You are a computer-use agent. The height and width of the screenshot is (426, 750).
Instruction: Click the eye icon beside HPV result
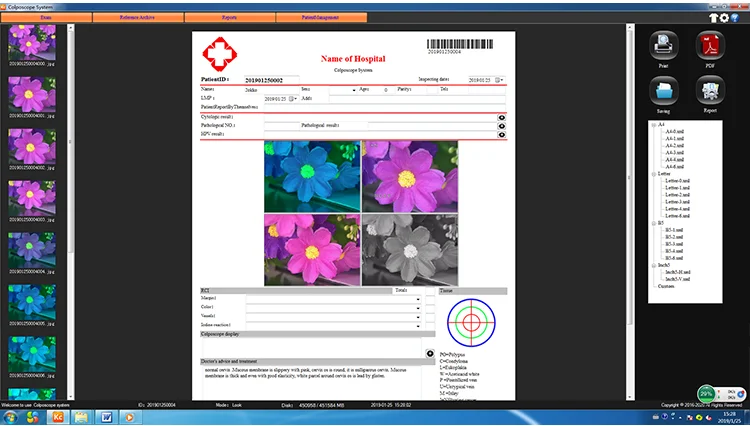(x=501, y=134)
